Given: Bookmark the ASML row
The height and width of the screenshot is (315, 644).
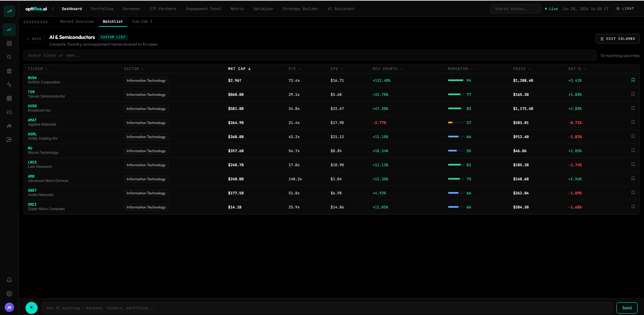Looking at the screenshot, I should tap(633, 136).
